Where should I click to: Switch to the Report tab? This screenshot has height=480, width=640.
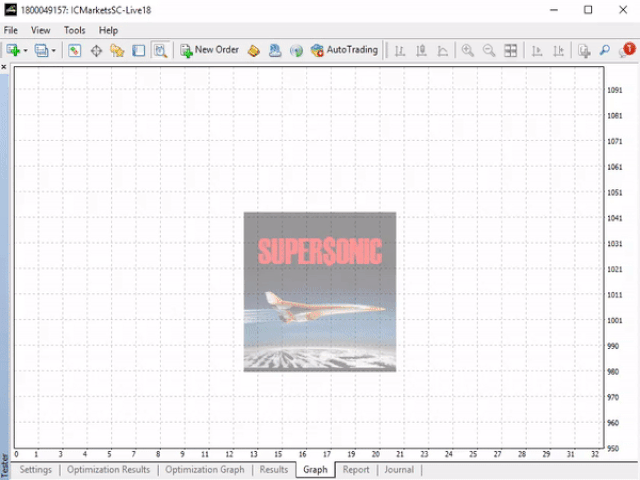[356, 470]
